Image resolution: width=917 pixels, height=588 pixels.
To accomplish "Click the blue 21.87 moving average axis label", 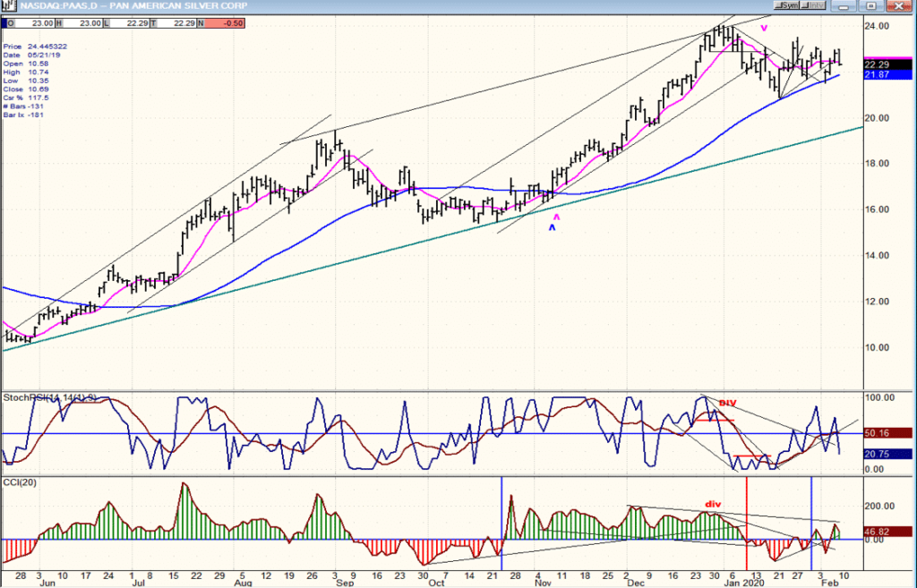I will coord(887,75).
